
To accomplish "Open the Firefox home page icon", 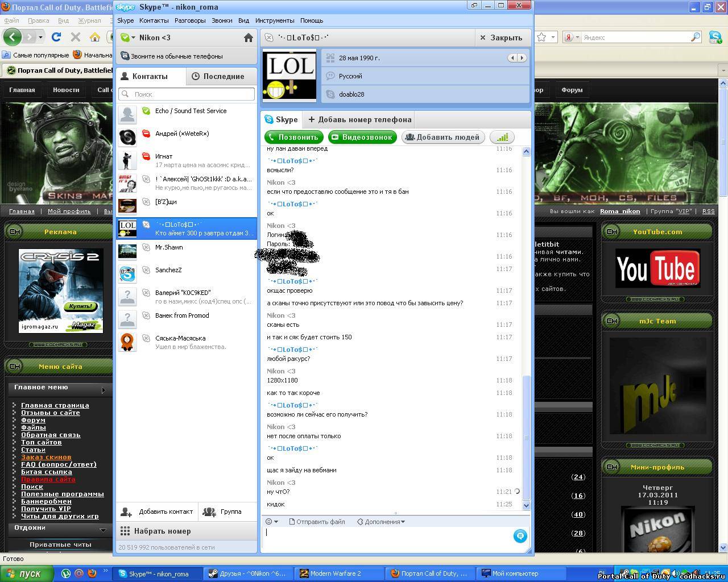I will click(x=94, y=37).
